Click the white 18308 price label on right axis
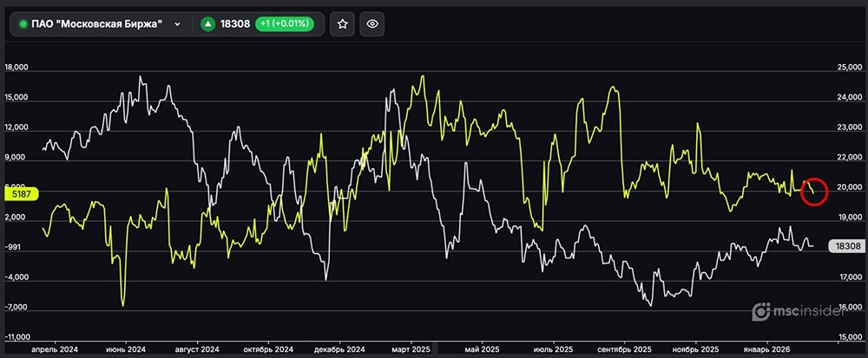868x358 pixels. click(x=846, y=246)
